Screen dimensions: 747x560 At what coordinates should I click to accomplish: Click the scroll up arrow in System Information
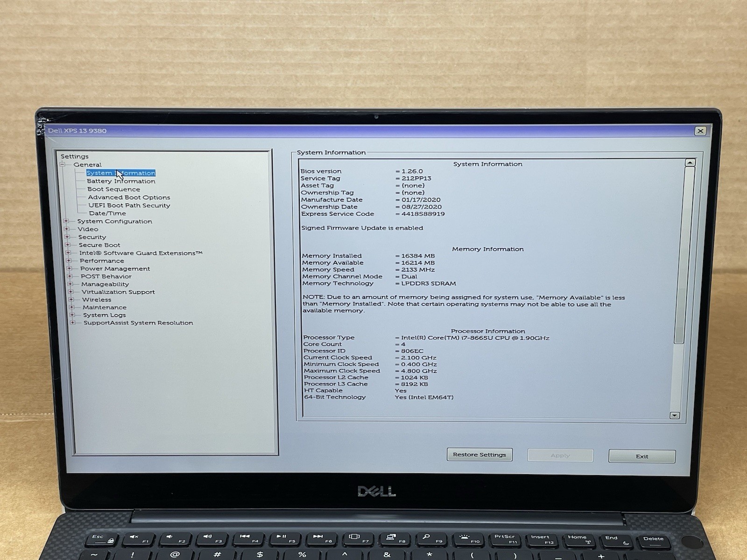click(x=690, y=163)
